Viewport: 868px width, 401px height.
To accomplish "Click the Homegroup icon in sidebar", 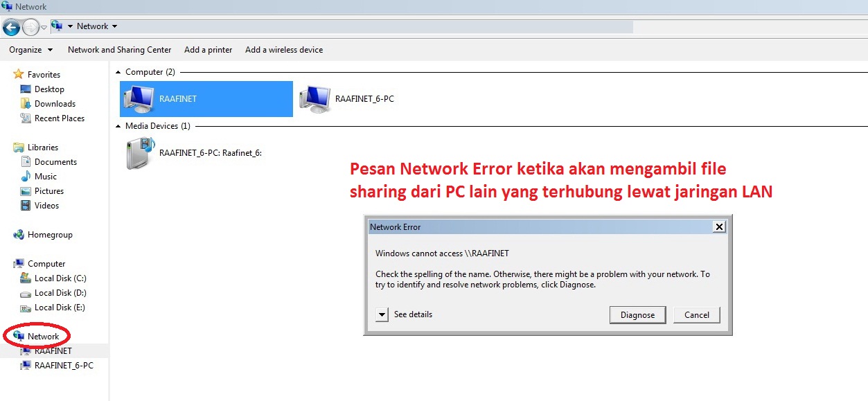I will pyautogui.click(x=46, y=234).
